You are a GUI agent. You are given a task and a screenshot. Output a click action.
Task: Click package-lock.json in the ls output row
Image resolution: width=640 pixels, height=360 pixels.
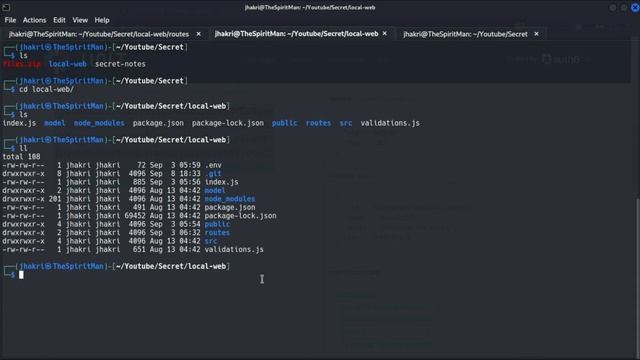pyautogui.click(x=228, y=123)
